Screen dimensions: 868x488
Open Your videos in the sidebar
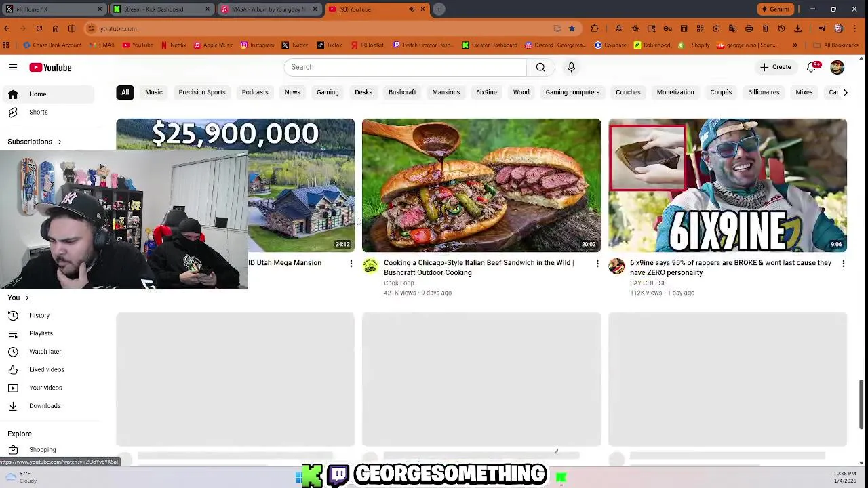(47, 388)
